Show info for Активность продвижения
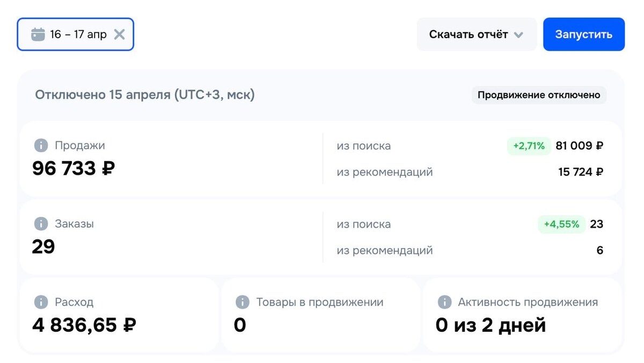Image resolution: width=644 pixels, height=363 pixels. point(444,302)
